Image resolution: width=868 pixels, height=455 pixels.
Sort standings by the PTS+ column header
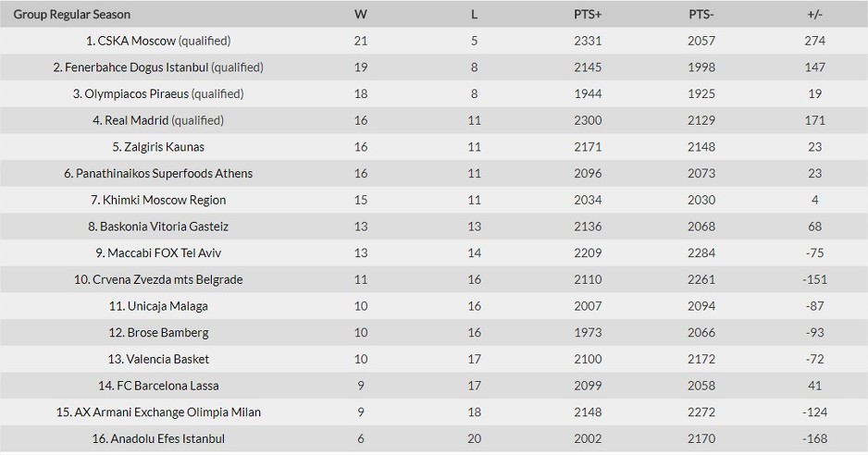coord(588,15)
